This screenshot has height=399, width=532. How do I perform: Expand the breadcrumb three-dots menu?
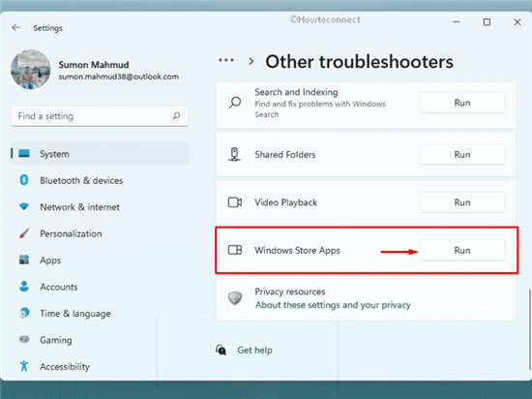tap(226, 60)
